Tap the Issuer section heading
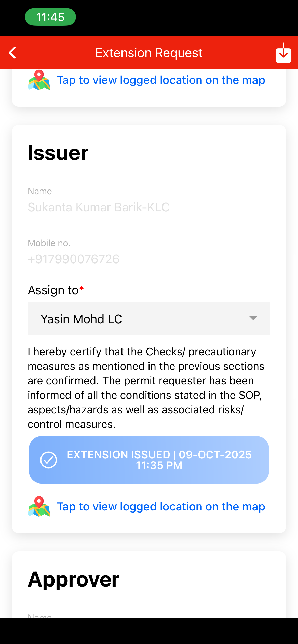This screenshot has width=298, height=644. [x=58, y=153]
